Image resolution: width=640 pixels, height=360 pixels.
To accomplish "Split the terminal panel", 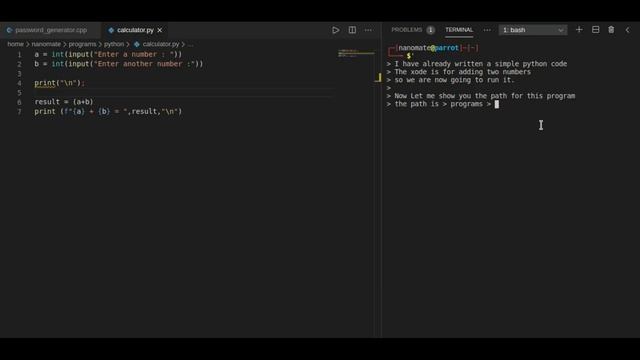I will click(596, 30).
